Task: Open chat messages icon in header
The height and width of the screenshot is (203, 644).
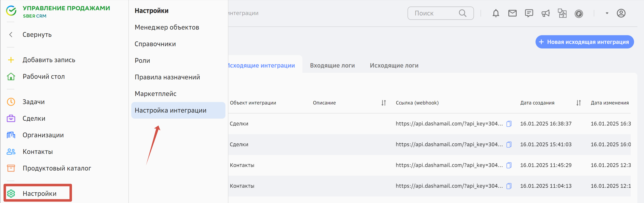Action: pos(529,13)
